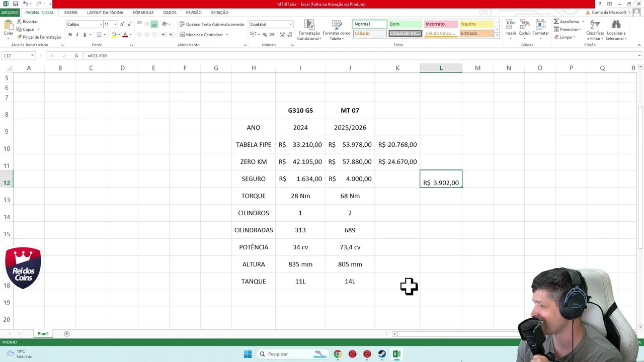Increase font size with the larger A icon
This screenshot has height=362, width=644.
point(122,24)
